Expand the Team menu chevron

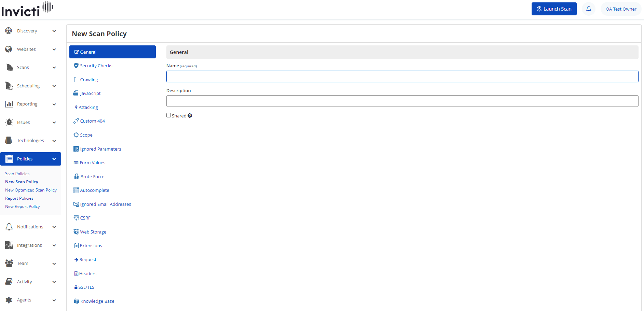[x=54, y=264]
